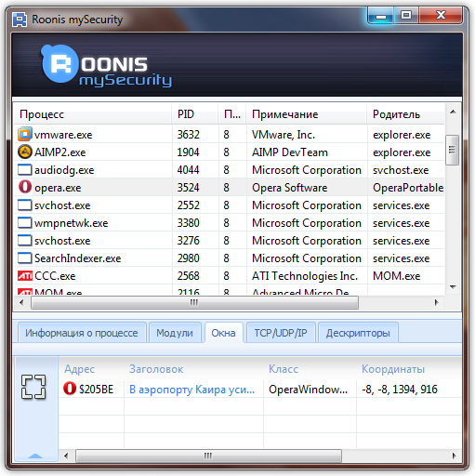Click the OperaWindow... class cell
Screen dimensions: 475x476
point(308,390)
